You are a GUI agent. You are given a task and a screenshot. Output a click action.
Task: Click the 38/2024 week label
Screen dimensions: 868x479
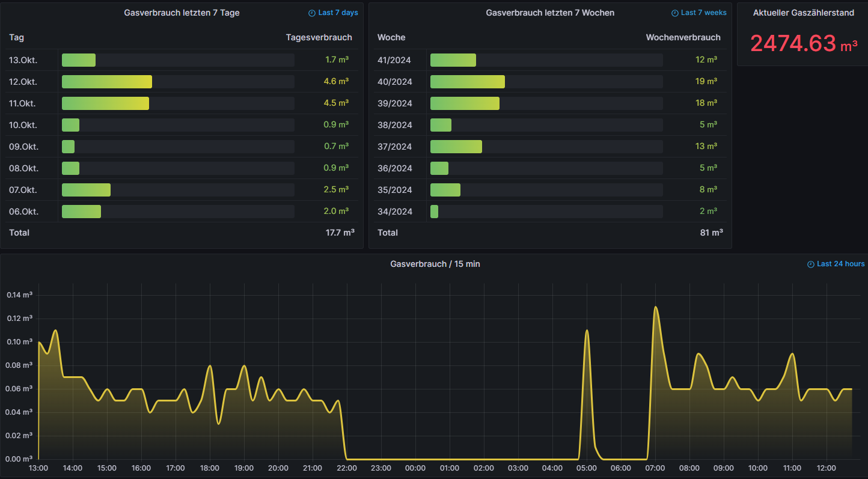395,125
